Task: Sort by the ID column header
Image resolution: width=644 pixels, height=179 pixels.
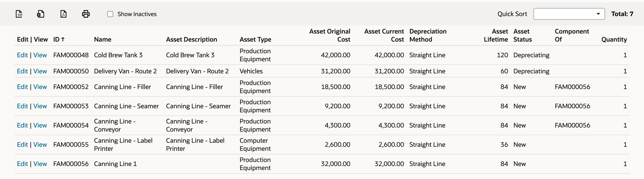Action: click(x=59, y=40)
